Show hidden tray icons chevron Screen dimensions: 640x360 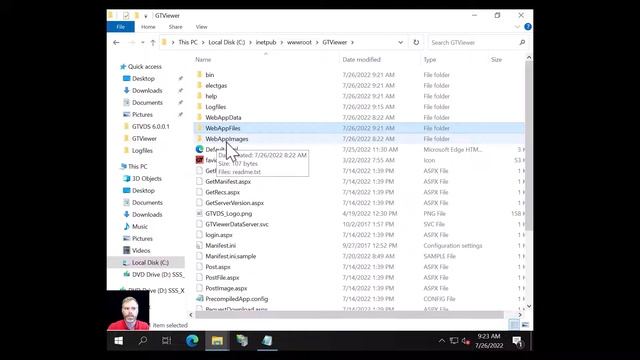pyautogui.click(x=442, y=341)
